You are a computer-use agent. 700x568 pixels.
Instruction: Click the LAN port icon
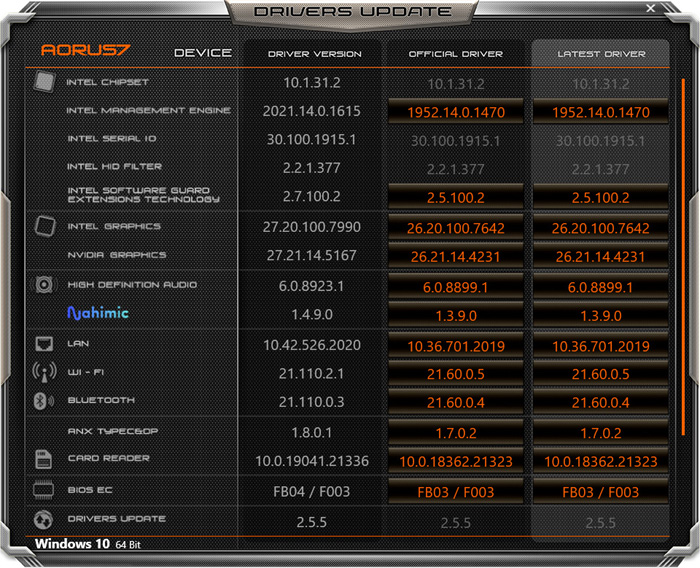tap(44, 343)
